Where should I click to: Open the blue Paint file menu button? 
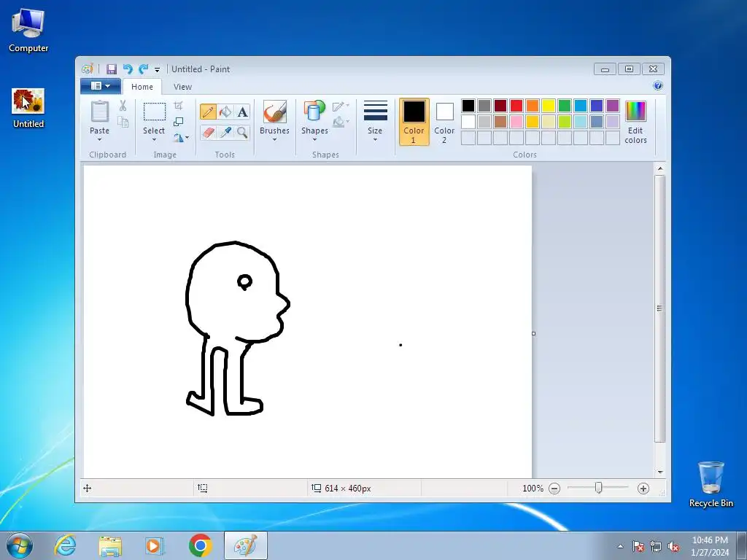click(x=101, y=86)
